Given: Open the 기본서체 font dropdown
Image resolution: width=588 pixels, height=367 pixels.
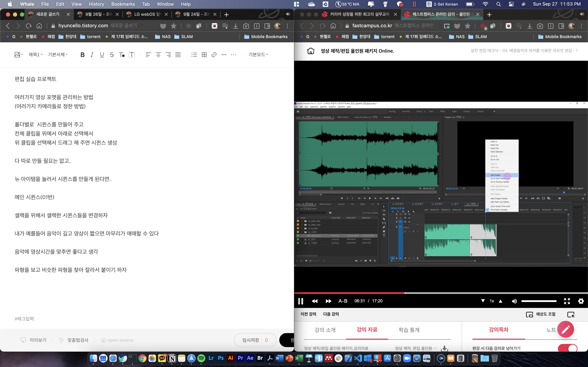Looking at the screenshot, I should coord(58,55).
